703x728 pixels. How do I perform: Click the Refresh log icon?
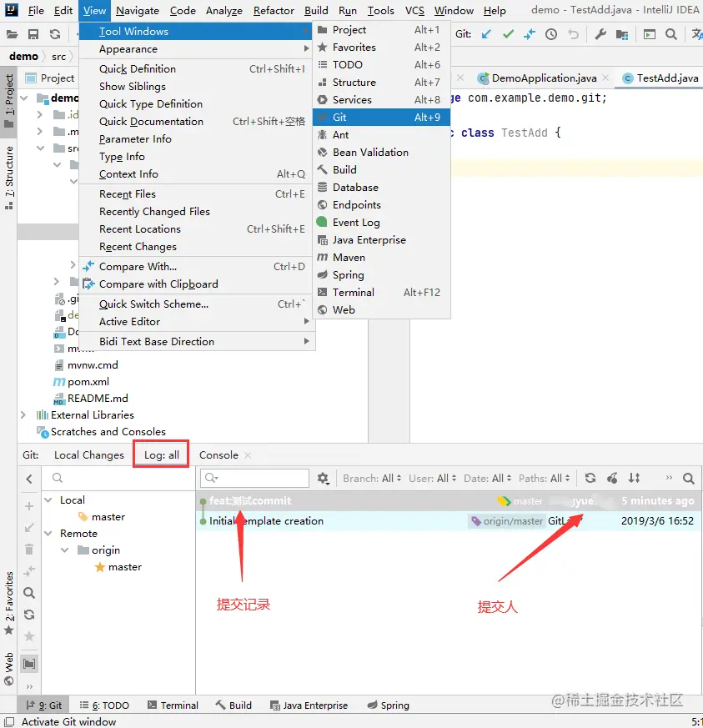coord(590,478)
